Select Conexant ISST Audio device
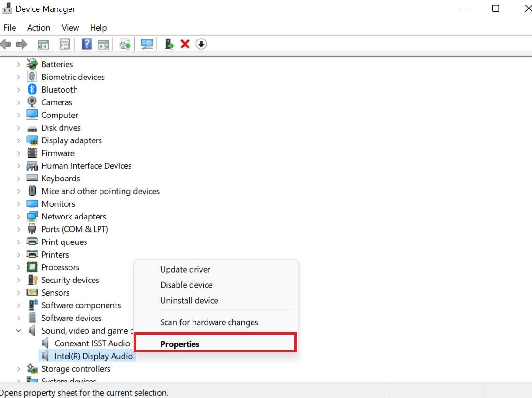Viewport: 532px width, 398px height. coord(92,343)
